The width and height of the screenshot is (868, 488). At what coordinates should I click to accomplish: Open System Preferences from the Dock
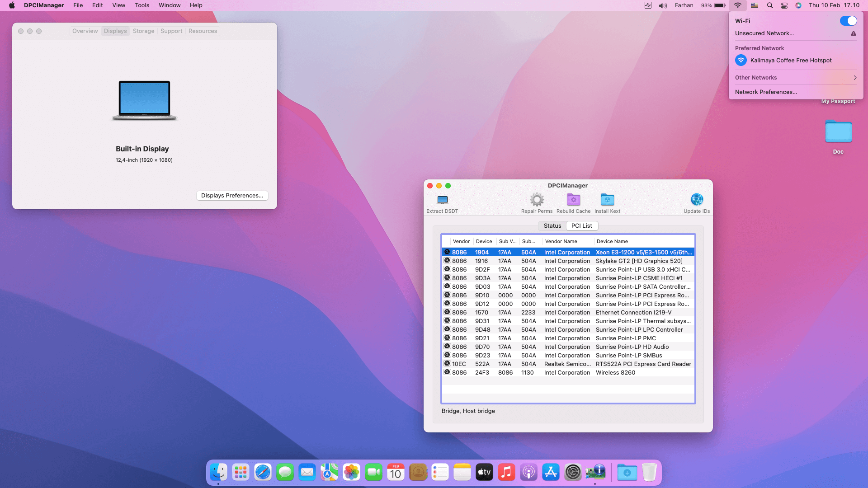click(x=573, y=472)
